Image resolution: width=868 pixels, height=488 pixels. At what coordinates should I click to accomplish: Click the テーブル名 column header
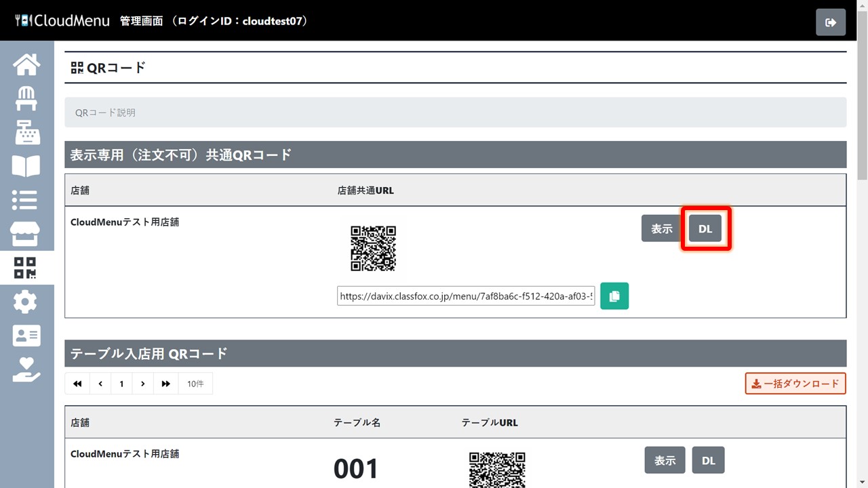coord(357,422)
